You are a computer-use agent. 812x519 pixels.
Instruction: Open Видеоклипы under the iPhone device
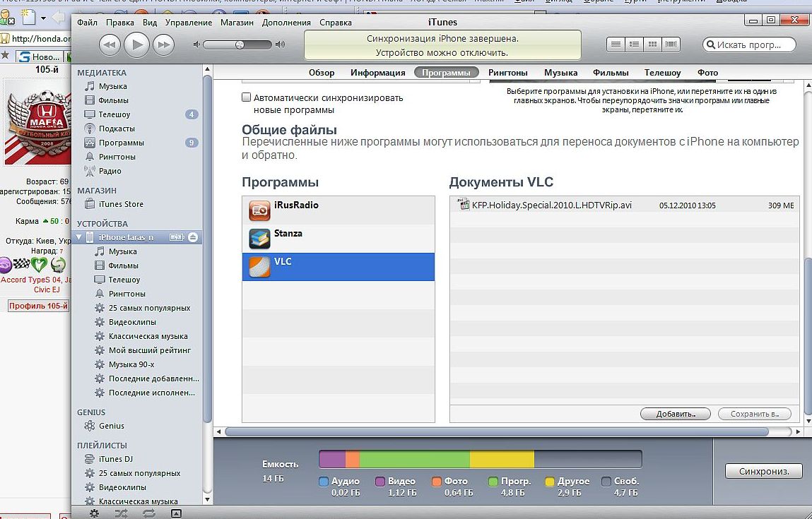[x=132, y=322]
